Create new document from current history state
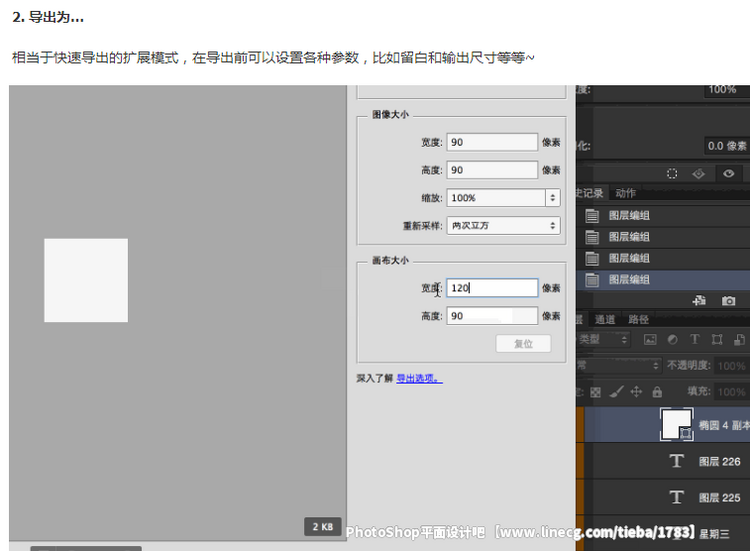The width and height of the screenshot is (750, 551). pyautogui.click(x=699, y=300)
